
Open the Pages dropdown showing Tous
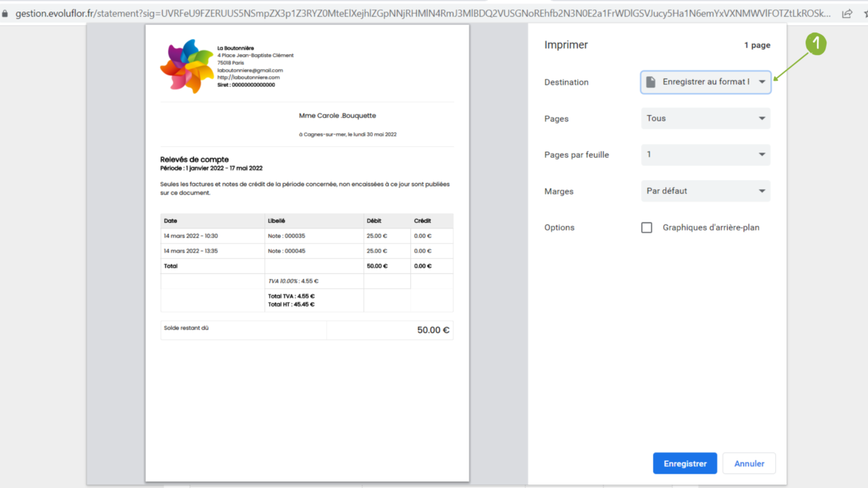(705, 118)
